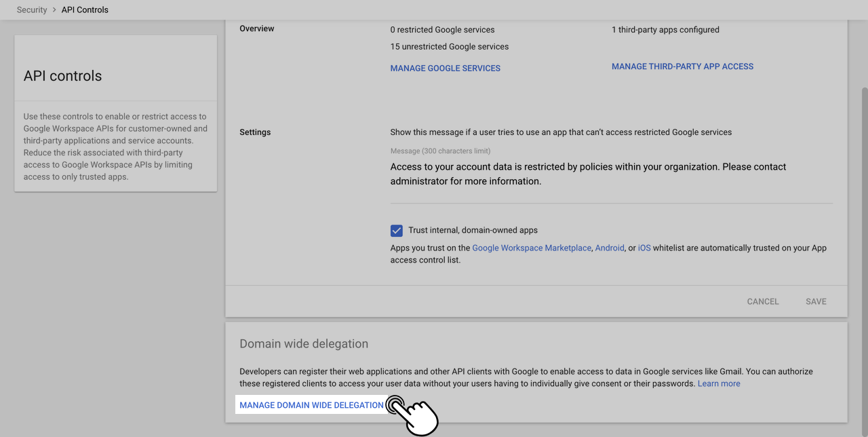Click the "0 restricted Google services" text

point(442,30)
